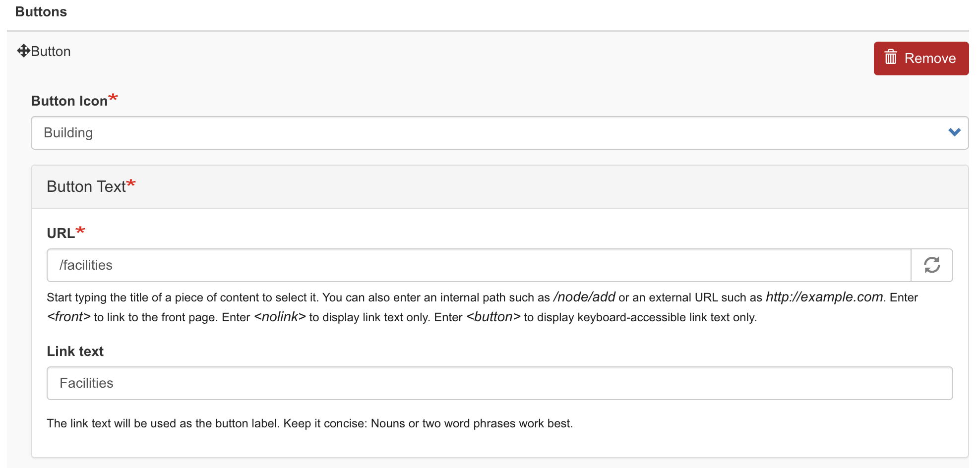Click the Link text field showing Facilities
Viewport: 980px width, 470px height.
tap(446, 383)
